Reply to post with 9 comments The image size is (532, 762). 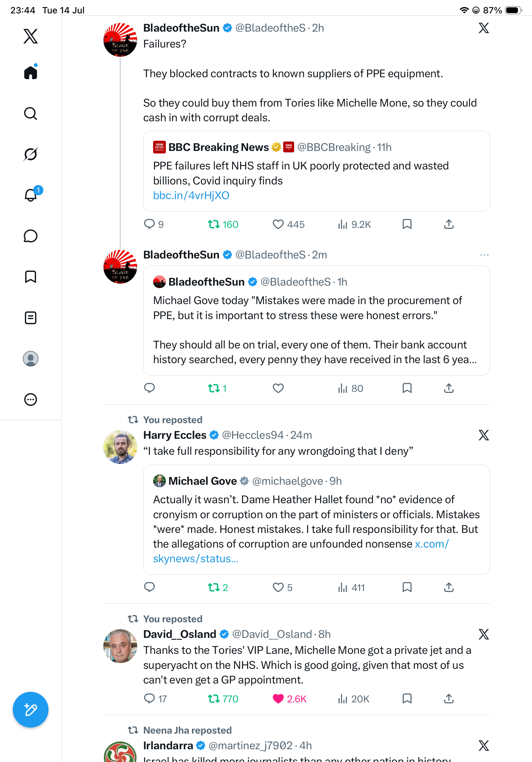click(149, 224)
